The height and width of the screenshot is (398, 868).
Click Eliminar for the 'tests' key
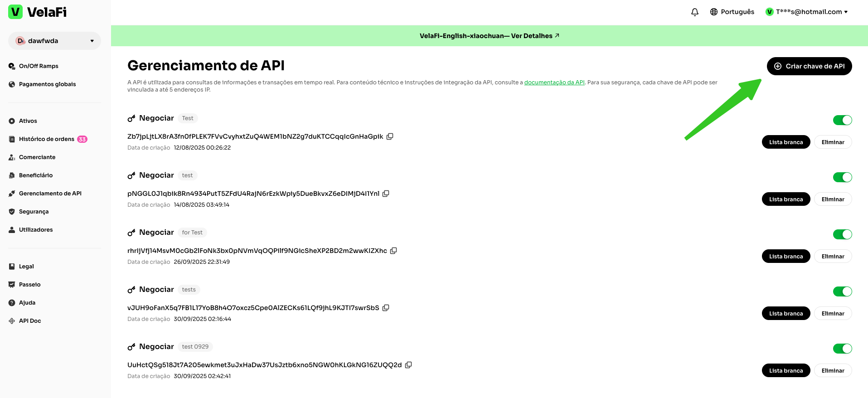(833, 314)
